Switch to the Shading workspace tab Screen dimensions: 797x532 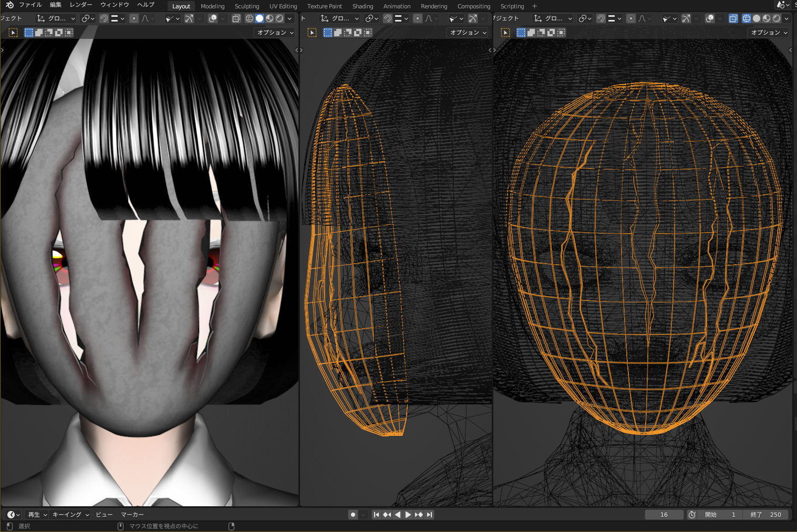363,6
